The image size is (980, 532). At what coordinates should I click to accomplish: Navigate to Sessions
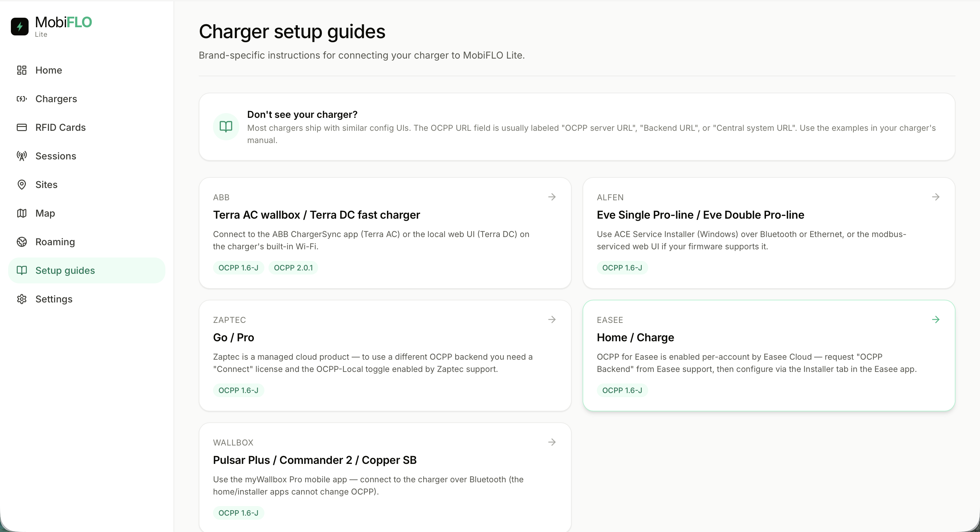tap(87, 156)
